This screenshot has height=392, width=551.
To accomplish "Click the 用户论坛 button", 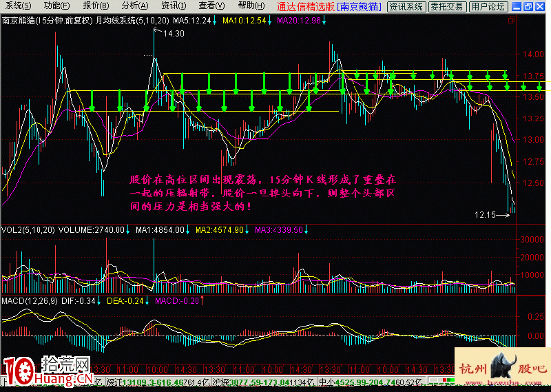I will click(488, 7).
